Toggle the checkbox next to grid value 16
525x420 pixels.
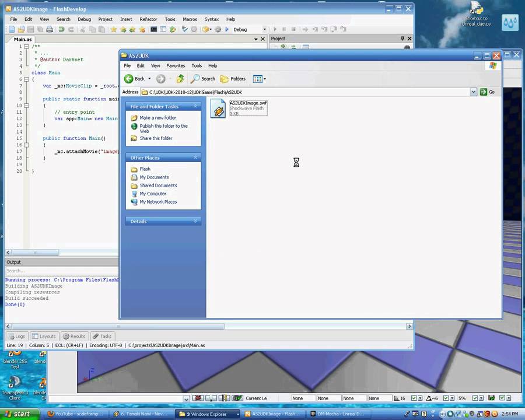point(414,398)
